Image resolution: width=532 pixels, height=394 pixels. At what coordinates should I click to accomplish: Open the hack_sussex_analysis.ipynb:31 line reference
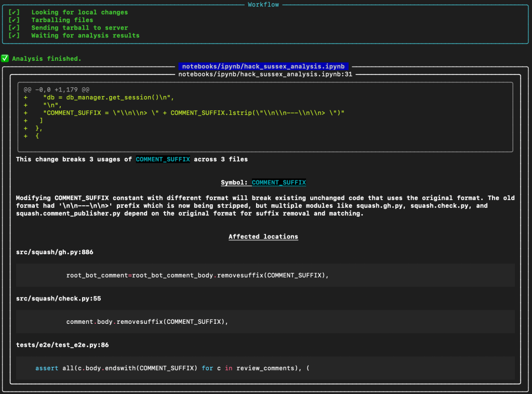pyautogui.click(x=265, y=74)
